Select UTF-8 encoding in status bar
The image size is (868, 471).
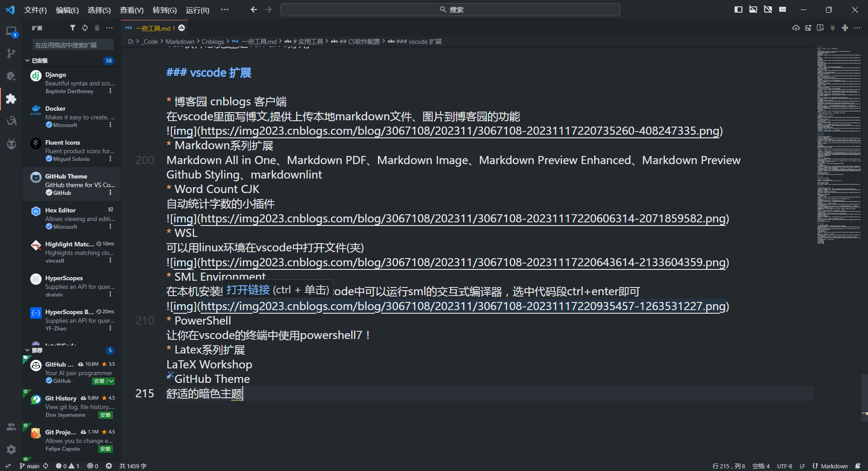784,466
